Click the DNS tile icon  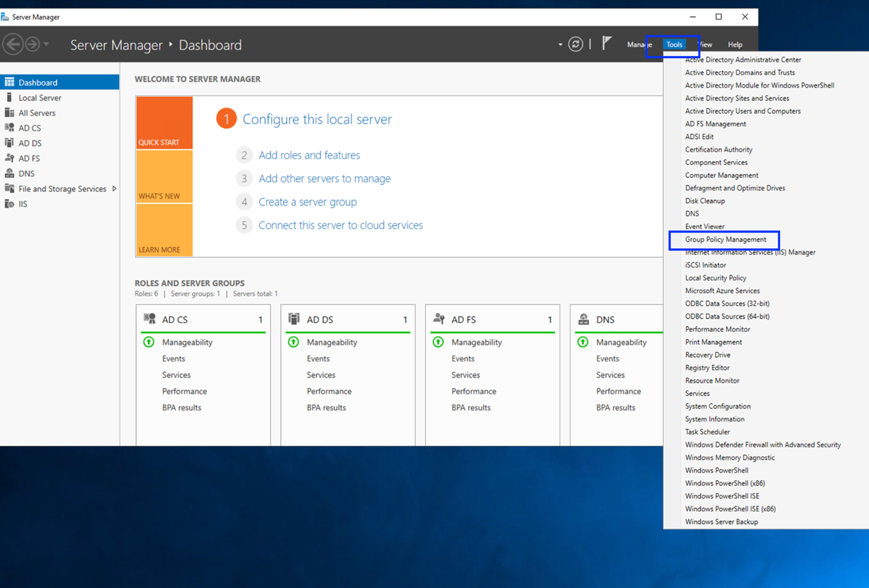[x=583, y=319]
